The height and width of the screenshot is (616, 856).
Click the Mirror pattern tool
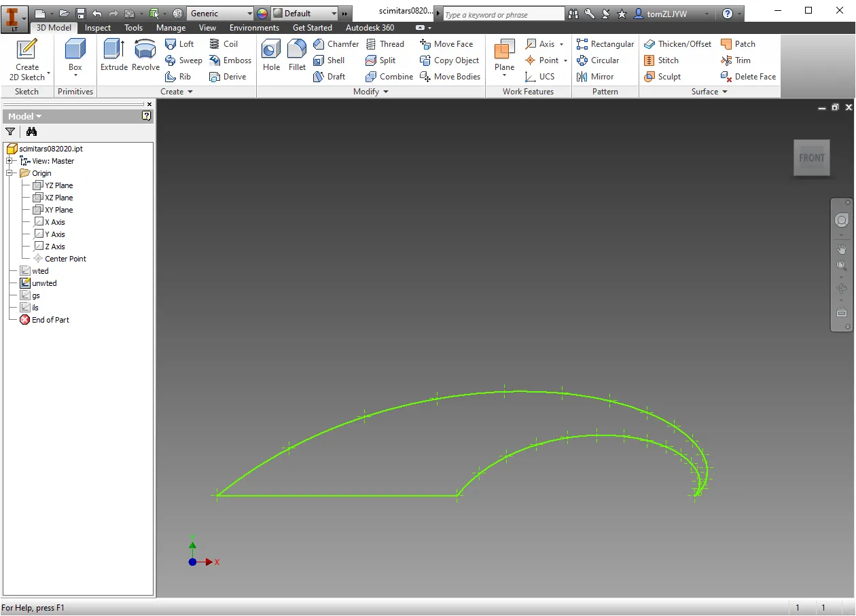pyautogui.click(x=595, y=77)
